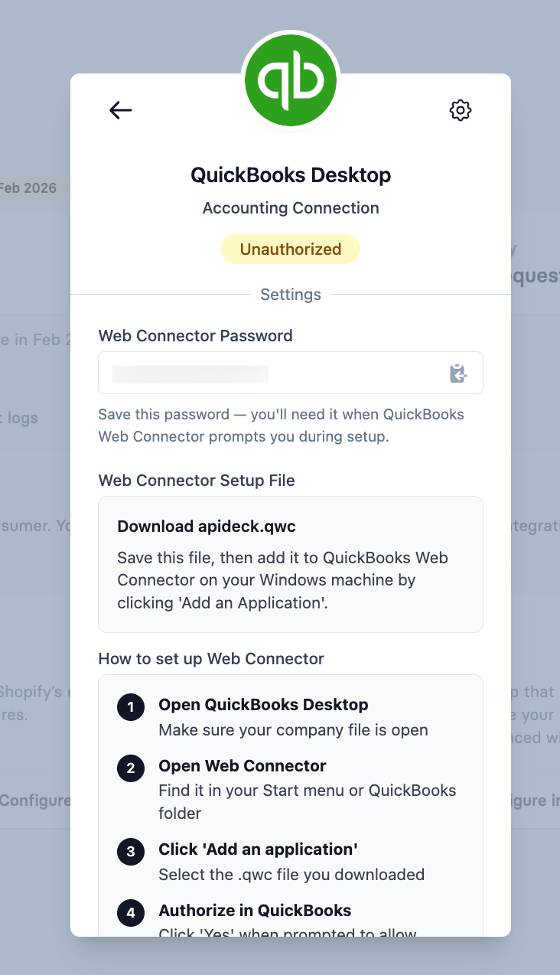Image resolution: width=560 pixels, height=975 pixels.
Task: Click step Authorize in QuickBooks
Action: pyautogui.click(x=255, y=911)
